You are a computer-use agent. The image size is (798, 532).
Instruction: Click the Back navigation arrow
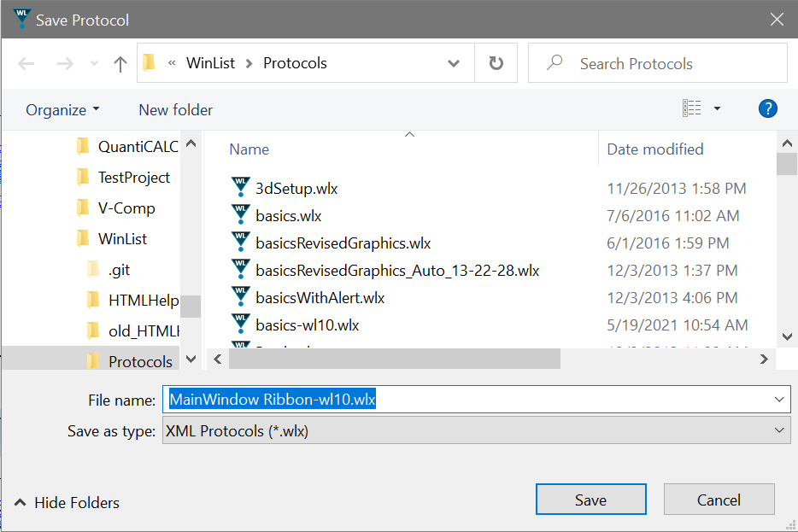(26, 64)
